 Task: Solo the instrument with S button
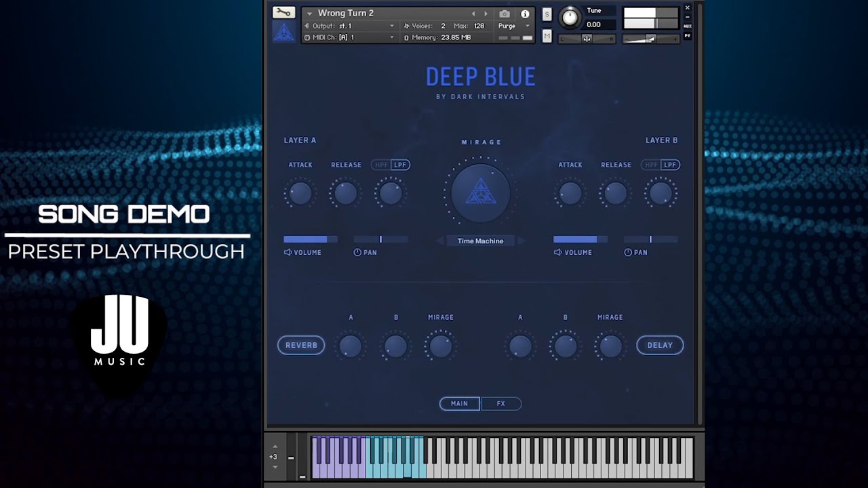click(x=547, y=15)
